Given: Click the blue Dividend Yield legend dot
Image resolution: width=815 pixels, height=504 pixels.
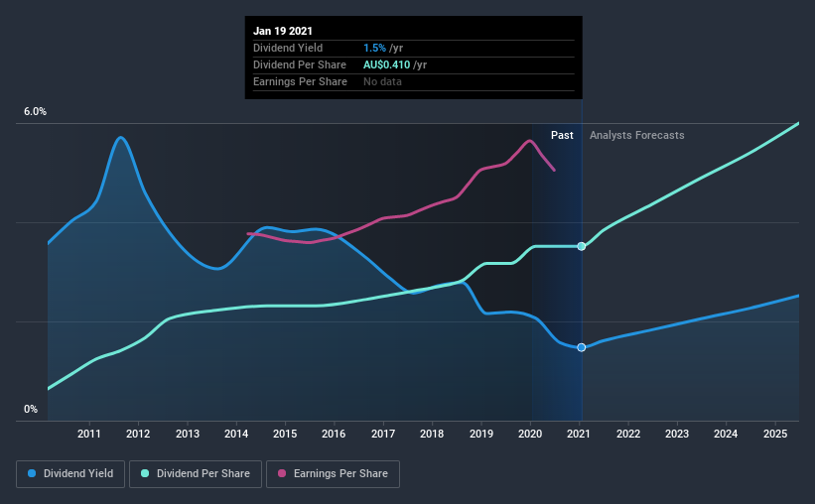Looking at the screenshot, I should click(x=32, y=473).
